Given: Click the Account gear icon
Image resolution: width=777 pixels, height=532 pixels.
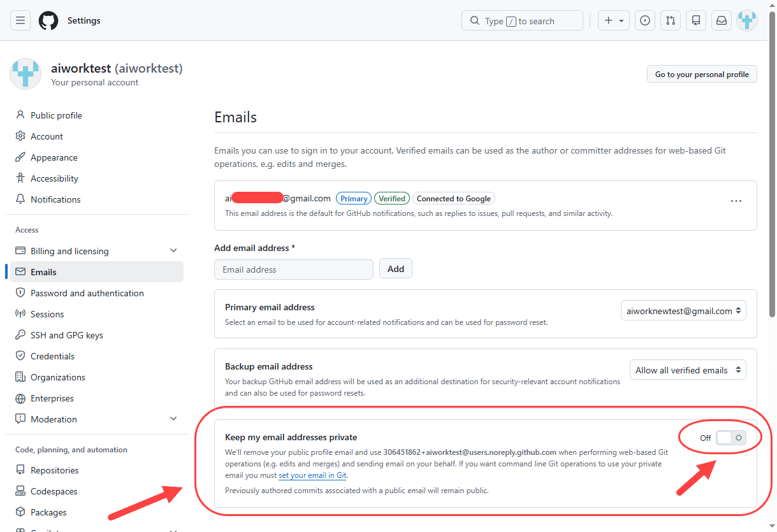Looking at the screenshot, I should click(20, 136).
